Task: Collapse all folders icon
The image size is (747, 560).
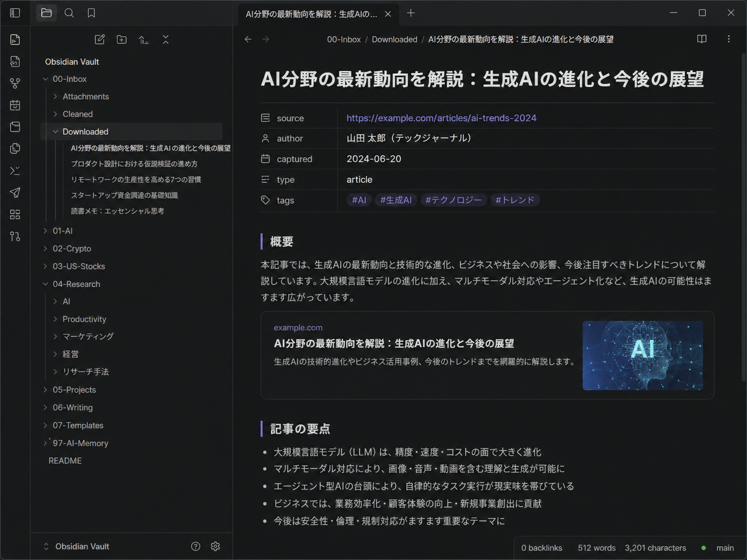Action: [x=166, y=40]
